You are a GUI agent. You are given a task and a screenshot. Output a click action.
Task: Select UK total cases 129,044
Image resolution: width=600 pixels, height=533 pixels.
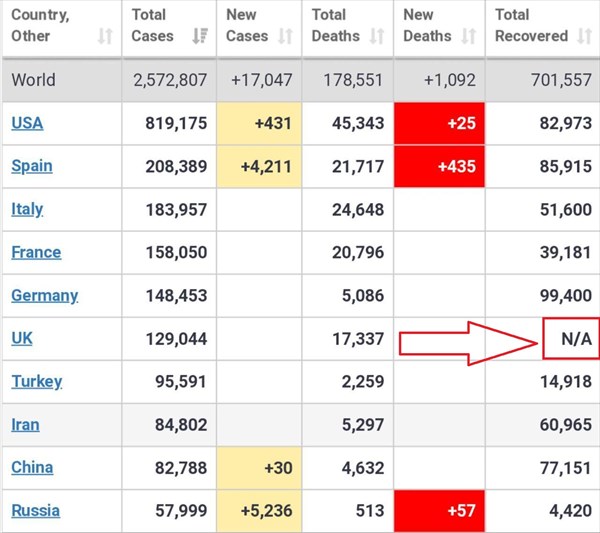click(x=176, y=339)
